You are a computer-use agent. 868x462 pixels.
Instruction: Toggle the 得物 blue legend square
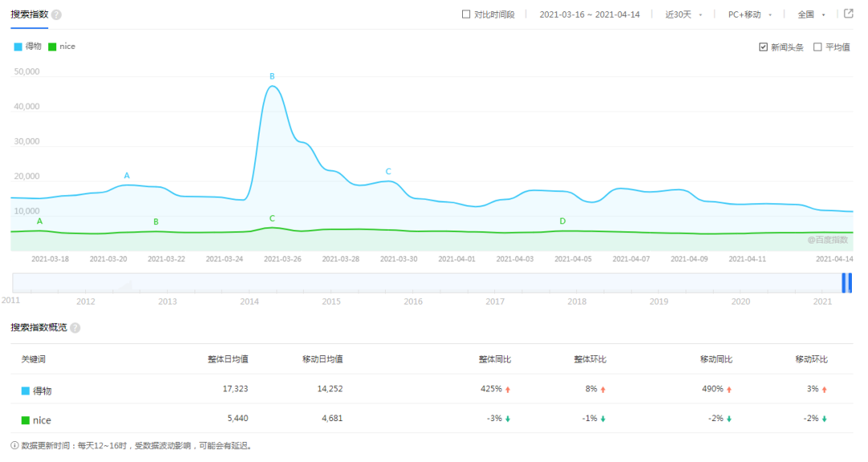click(x=18, y=47)
